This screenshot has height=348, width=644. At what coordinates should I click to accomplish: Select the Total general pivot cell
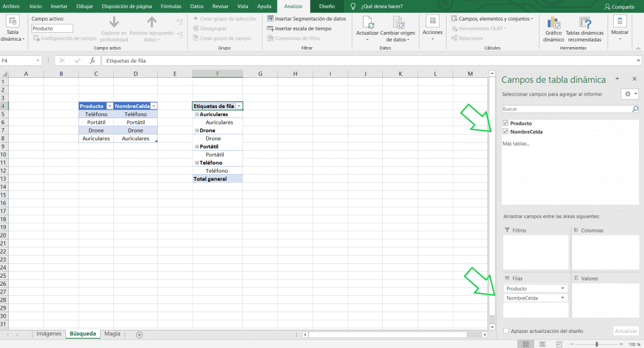tap(217, 179)
